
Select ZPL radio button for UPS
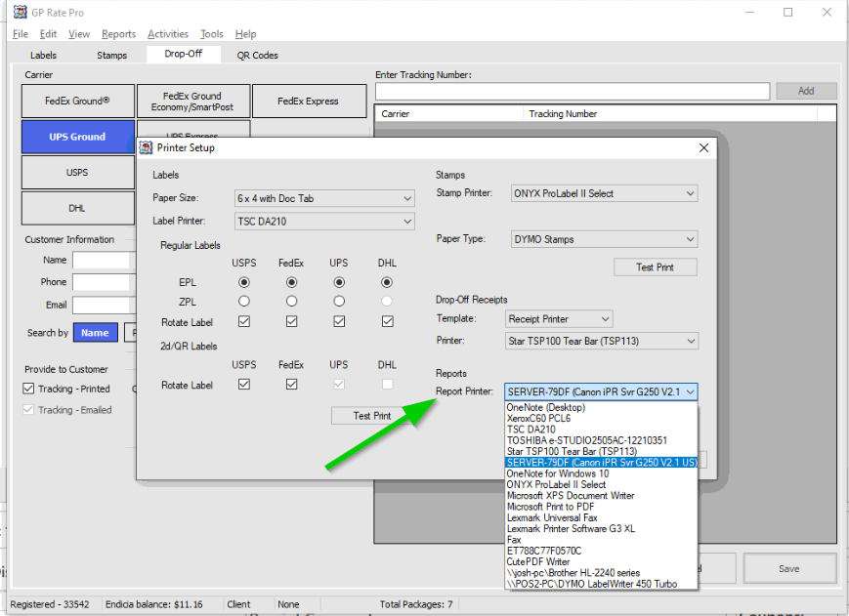click(339, 301)
